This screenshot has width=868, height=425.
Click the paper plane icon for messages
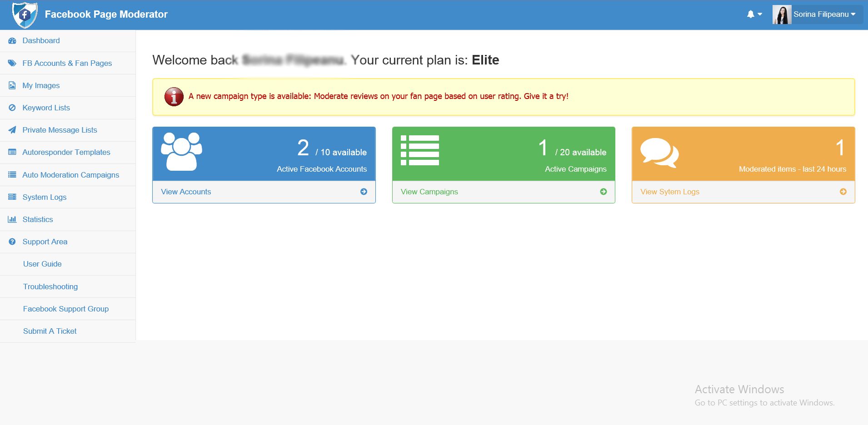[12, 130]
